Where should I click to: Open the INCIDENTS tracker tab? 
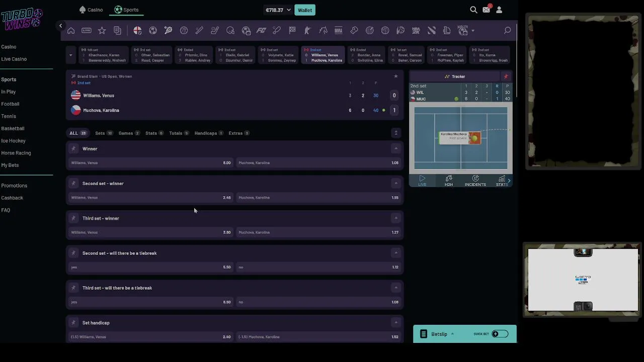475,181
